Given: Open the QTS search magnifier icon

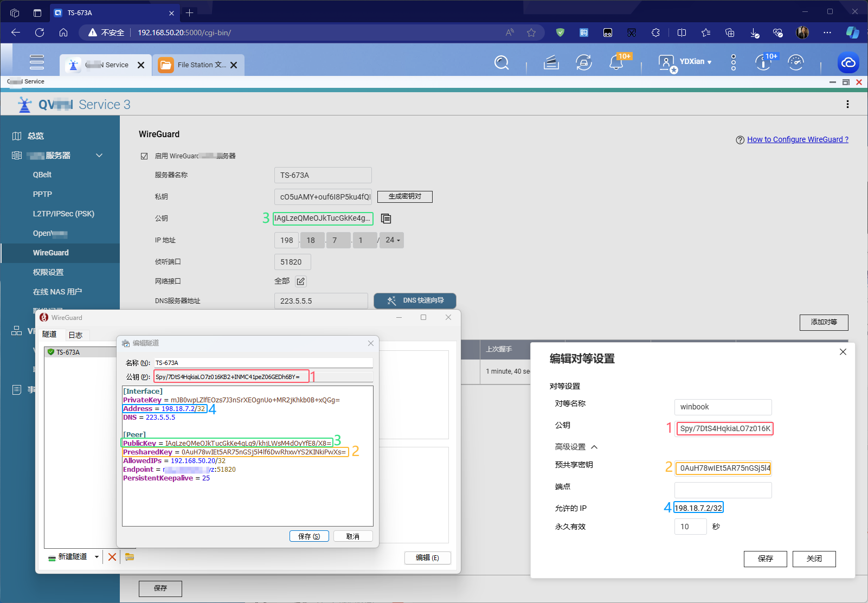Looking at the screenshot, I should (x=501, y=63).
